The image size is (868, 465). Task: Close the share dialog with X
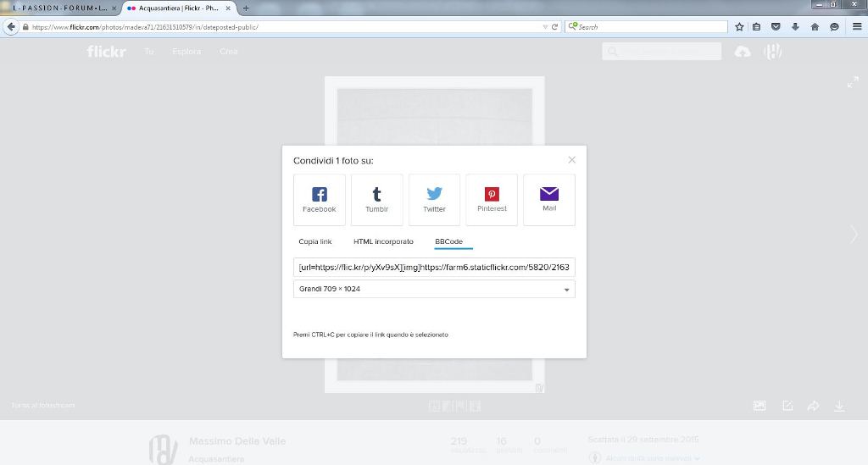(572, 160)
